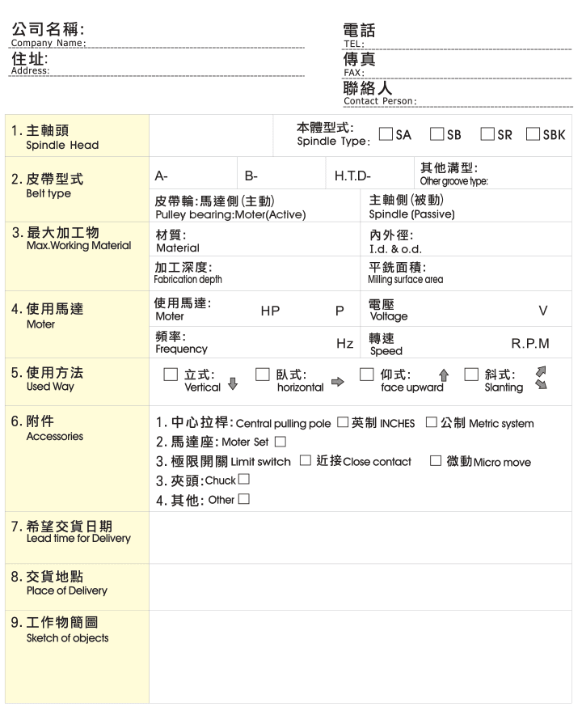Click the down arrow beside Vertical
This screenshot has height=728, width=582.
click(233, 383)
